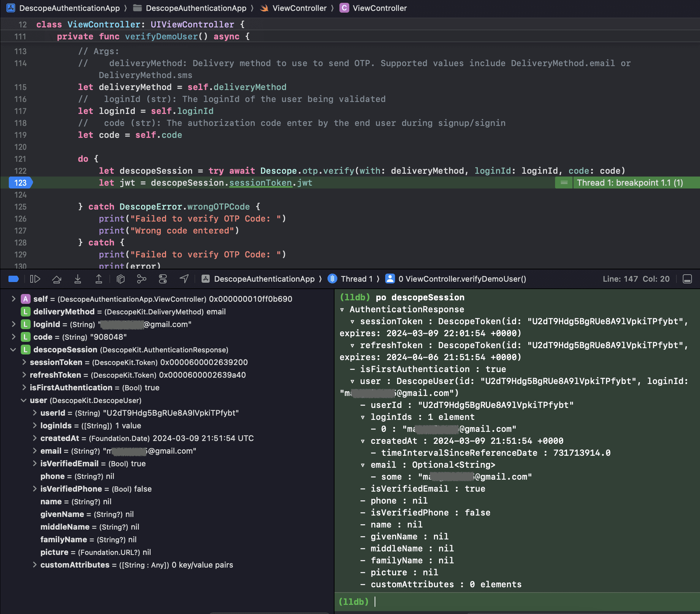The height and width of the screenshot is (614, 700).
Task: Continue program execution in the debug bar
Action: point(35,279)
